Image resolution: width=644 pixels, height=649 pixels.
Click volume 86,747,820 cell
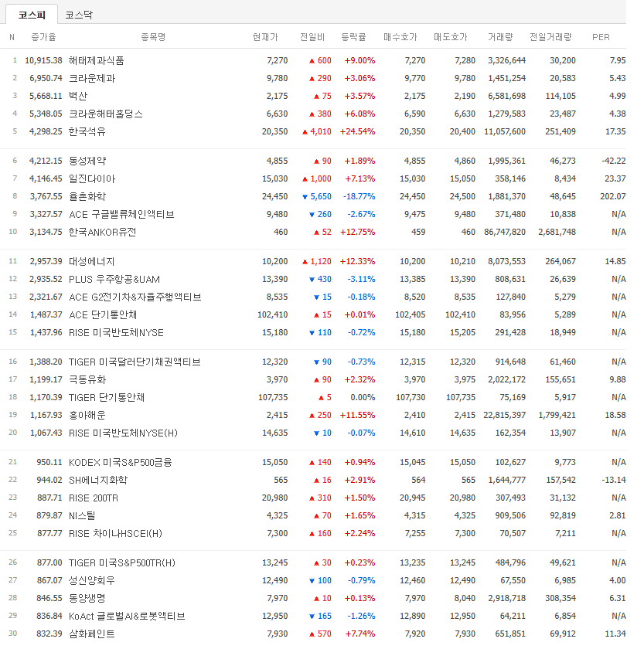click(505, 233)
